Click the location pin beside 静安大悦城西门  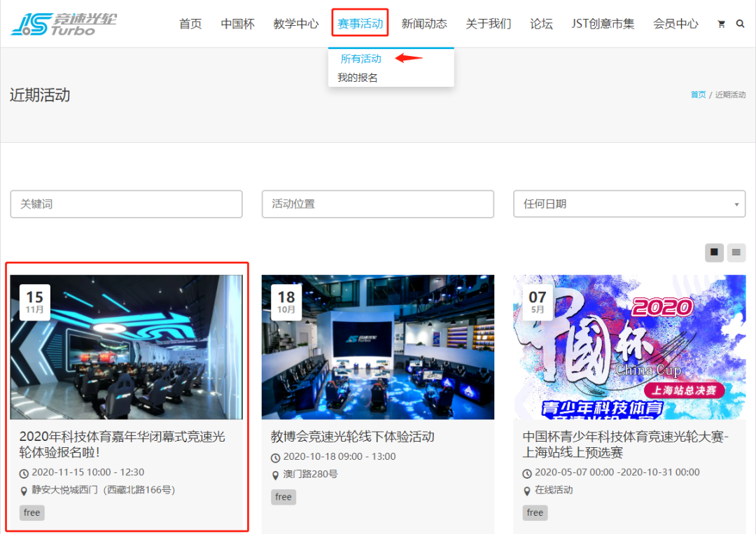pos(24,491)
